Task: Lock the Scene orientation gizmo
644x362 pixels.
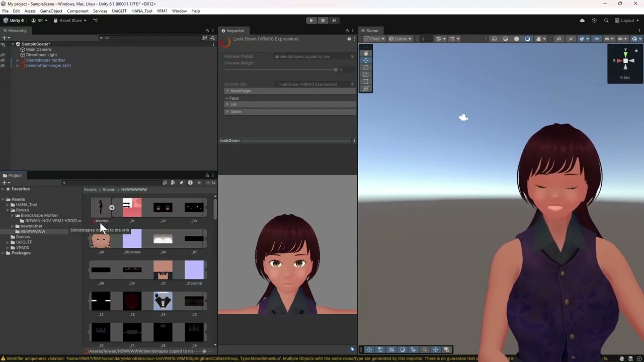Action: click(x=636, y=50)
